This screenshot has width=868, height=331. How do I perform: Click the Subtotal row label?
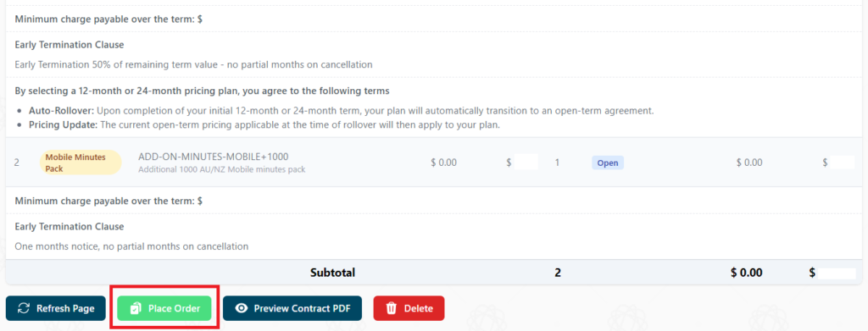[332, 273]
